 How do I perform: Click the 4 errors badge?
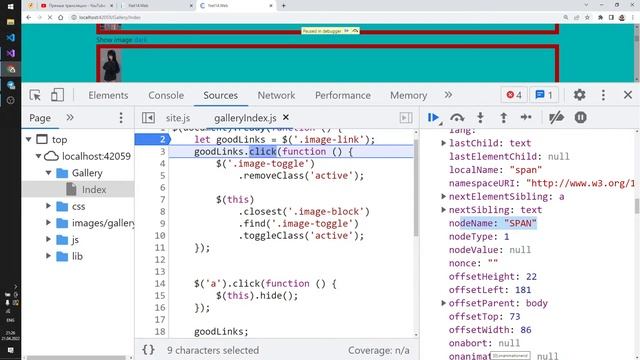coord(514,95)
